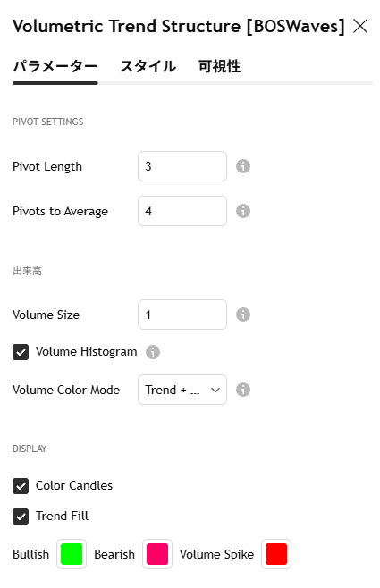
Task: Disable the Volume Histogram checkbox
Action: 21,352
